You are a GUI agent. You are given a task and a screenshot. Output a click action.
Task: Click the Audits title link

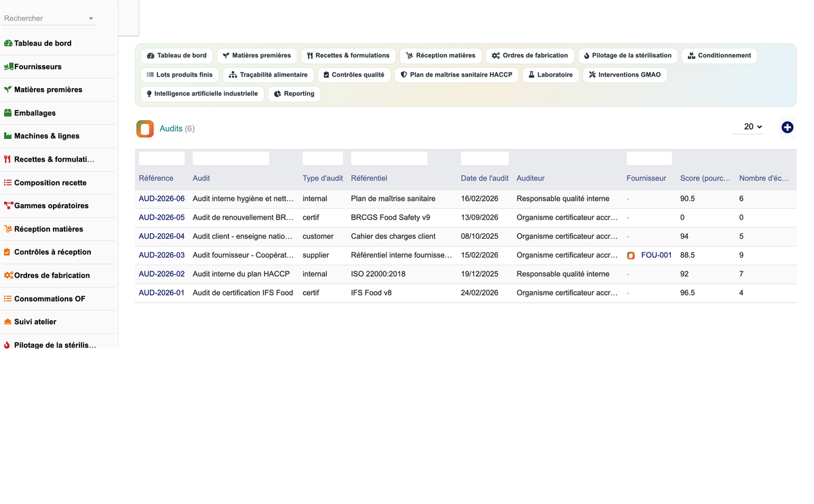pyautogui.click(x=171, y=128)
